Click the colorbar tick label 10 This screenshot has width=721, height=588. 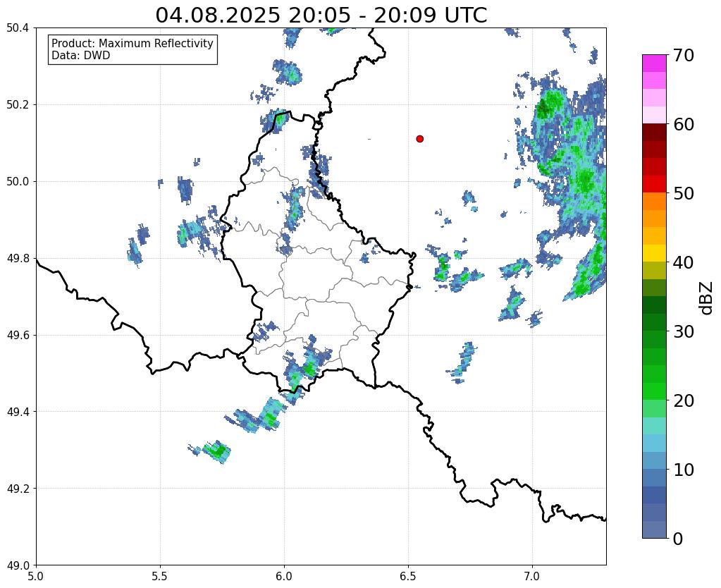pyautogui.click(x=684, y=470)
